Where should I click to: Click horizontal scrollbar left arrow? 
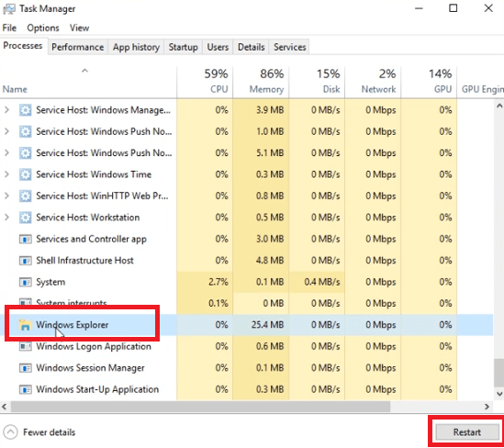[x=5, y=407]
